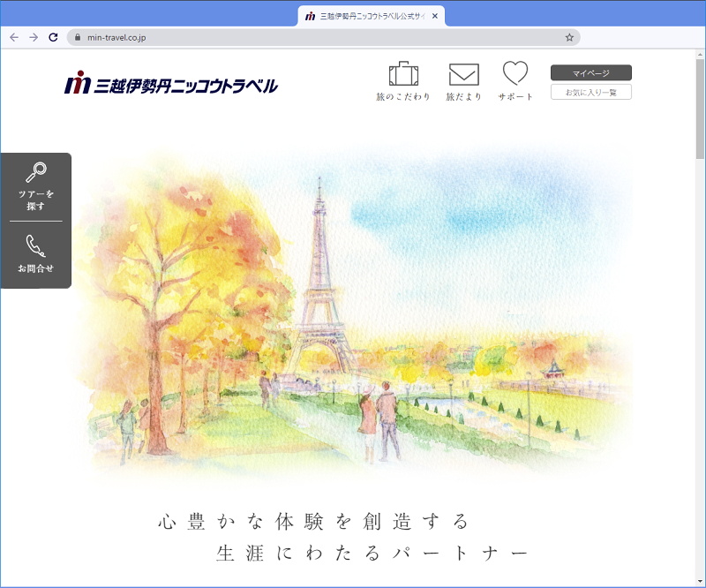706x588 pixels.
Task: Go back using the browser back arrow
Action: [14, 37]
